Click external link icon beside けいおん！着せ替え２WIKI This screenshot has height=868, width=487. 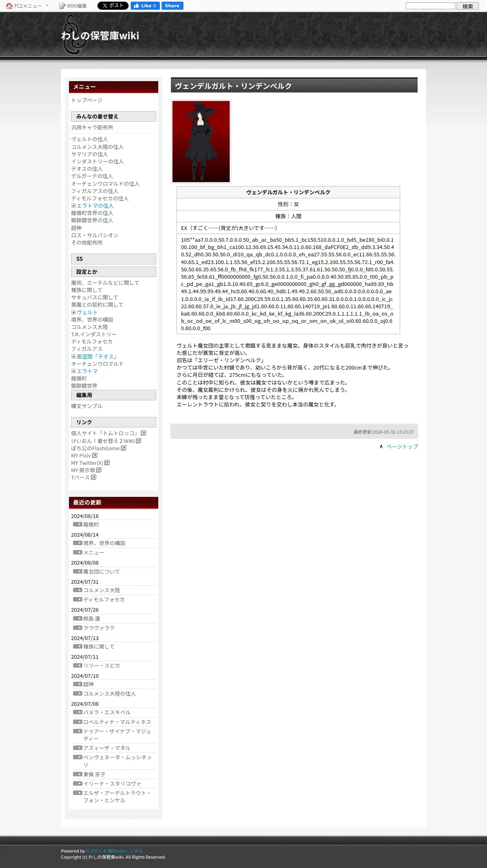[x=138, y=440]
